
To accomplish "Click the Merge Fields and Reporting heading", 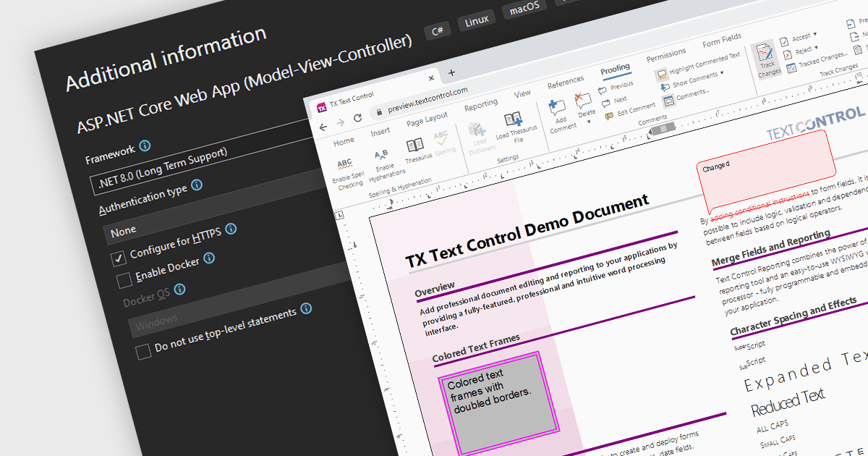I will pyautogui.click(x=770, y=248).
